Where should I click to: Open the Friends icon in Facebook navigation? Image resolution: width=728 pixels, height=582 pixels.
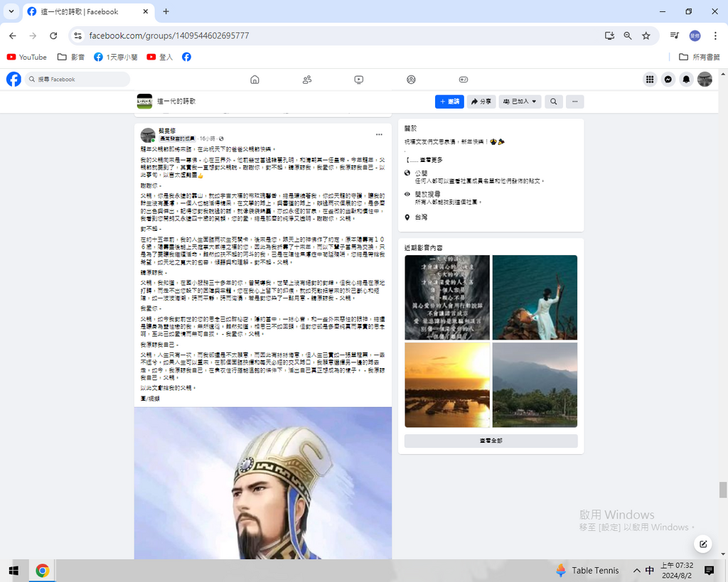pos(307,80)
